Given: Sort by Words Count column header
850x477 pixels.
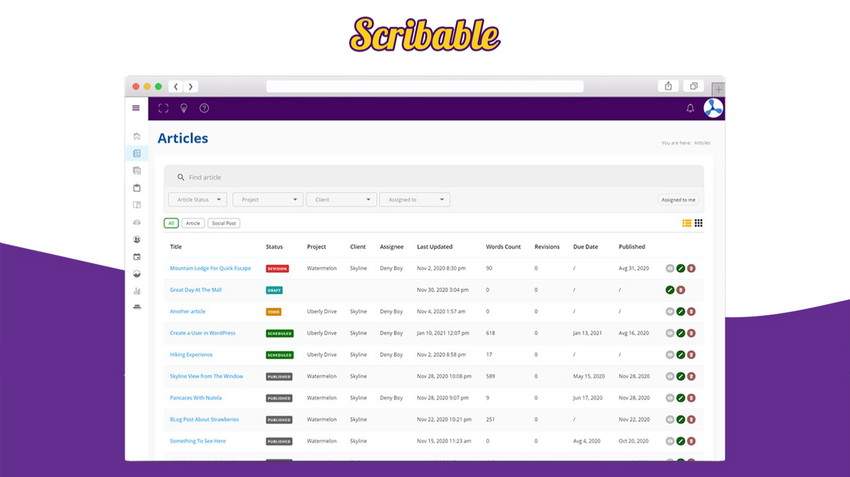Looking at the screenshot, I should (x=503, y=247).
